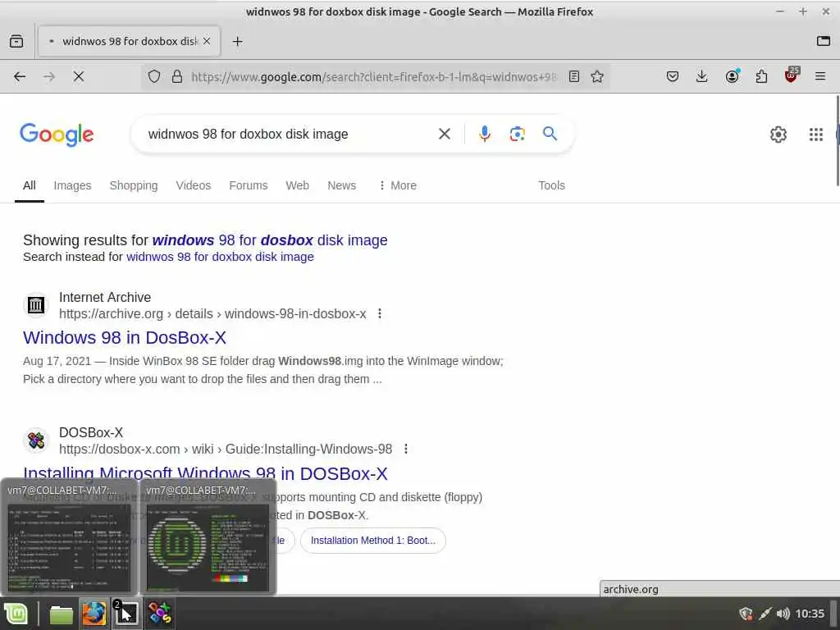This screenshot has width=840, height=630.
Task: Switch to the News tab
Action: [342, 185]
